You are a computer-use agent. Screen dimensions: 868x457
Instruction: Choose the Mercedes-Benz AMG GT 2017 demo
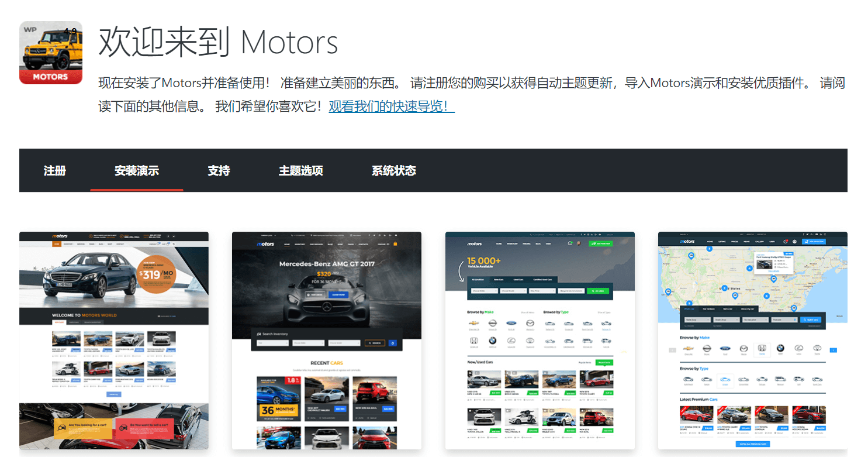tap(327, 341)
